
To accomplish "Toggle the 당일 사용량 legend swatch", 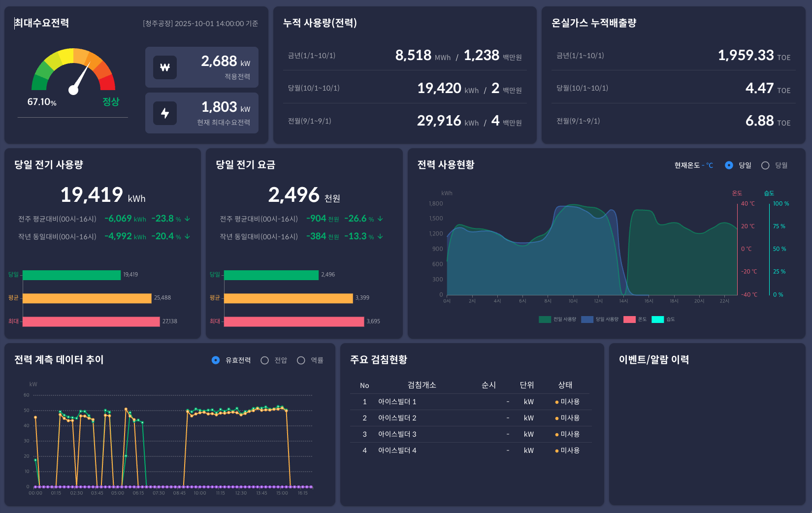I will (587, 320).
